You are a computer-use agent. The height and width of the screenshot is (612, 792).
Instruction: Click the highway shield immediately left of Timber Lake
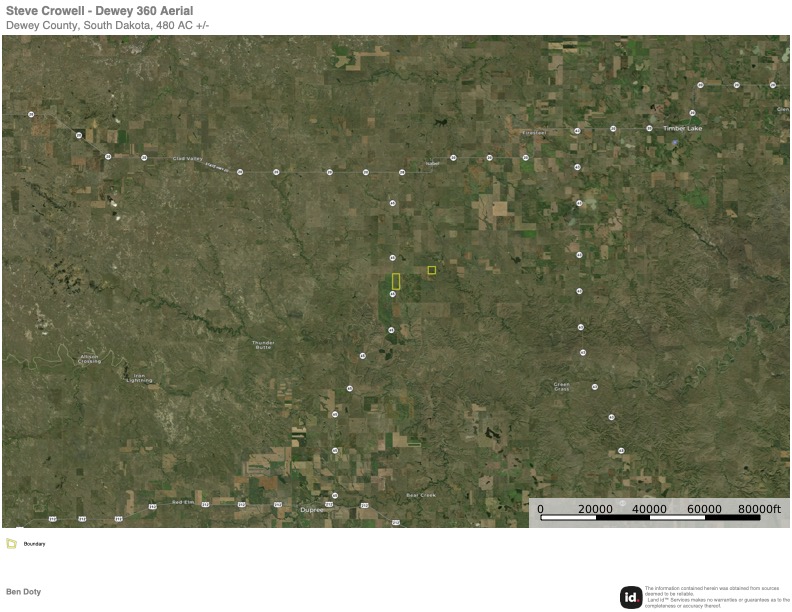tap(650, 128)
